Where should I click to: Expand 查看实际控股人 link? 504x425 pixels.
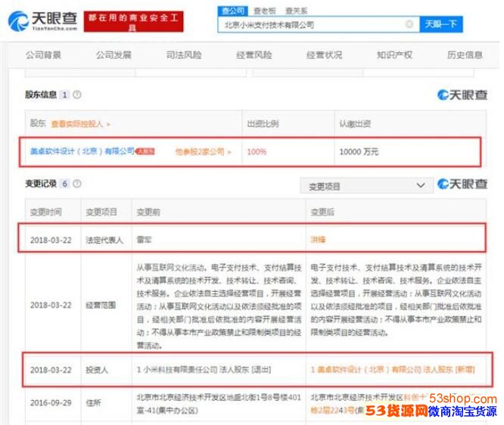[80, 123]
